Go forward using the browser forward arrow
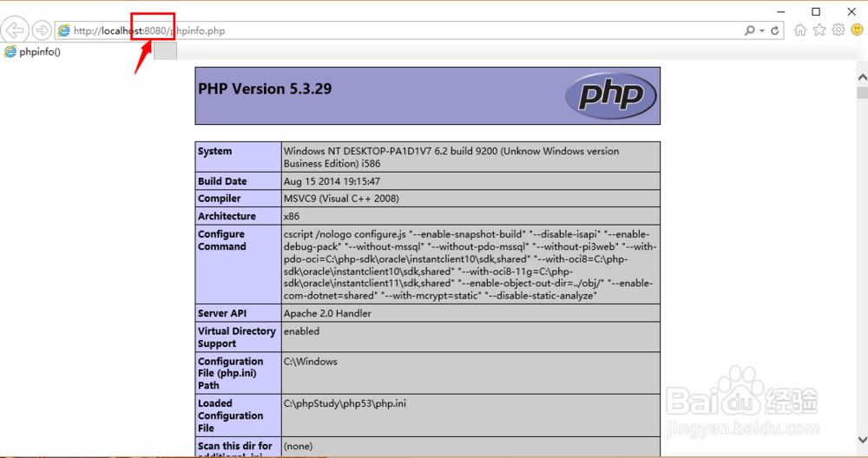Screen dimensions: 868x458 coord(42,30)
